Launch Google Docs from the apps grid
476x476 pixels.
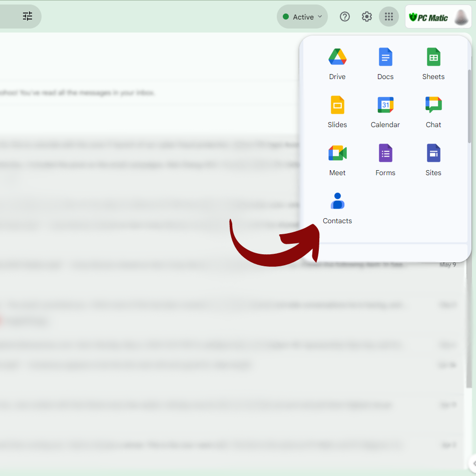385,64
